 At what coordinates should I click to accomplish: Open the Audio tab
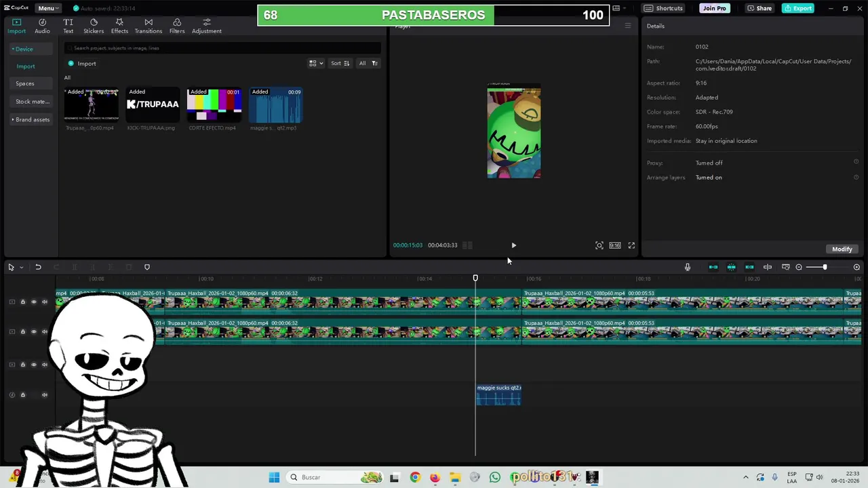click(x=42, y=26)
